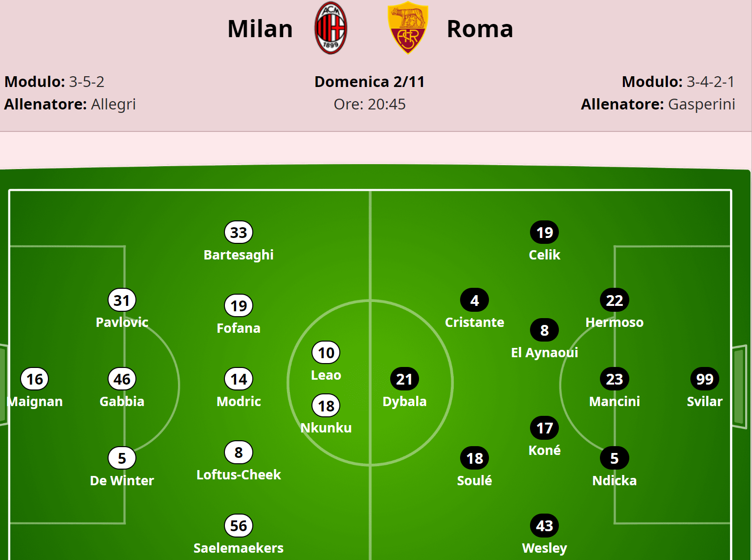Select Svilar's number 99 badge
752x560 pixels.
pos(705,379)
